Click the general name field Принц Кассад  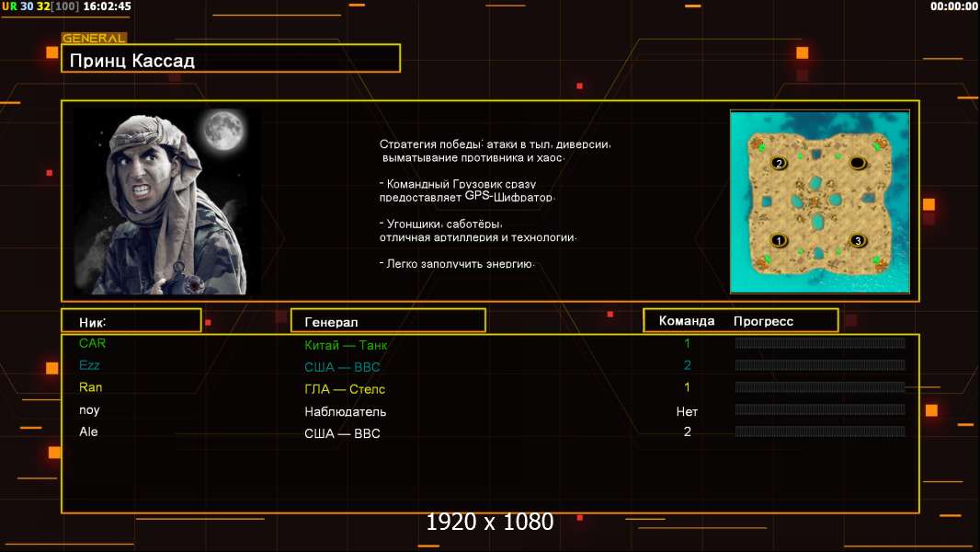(x=231, y=59)
